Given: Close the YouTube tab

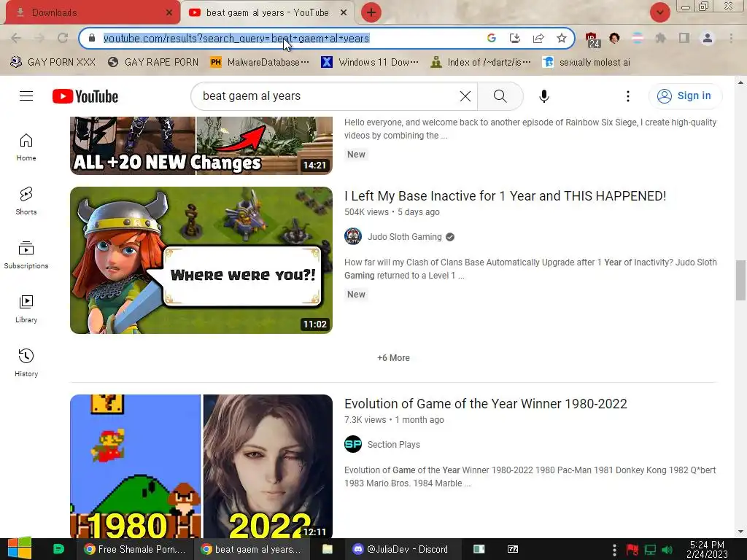Looking at the screenshot, I should pyautogui.click(x=343, y=13).
